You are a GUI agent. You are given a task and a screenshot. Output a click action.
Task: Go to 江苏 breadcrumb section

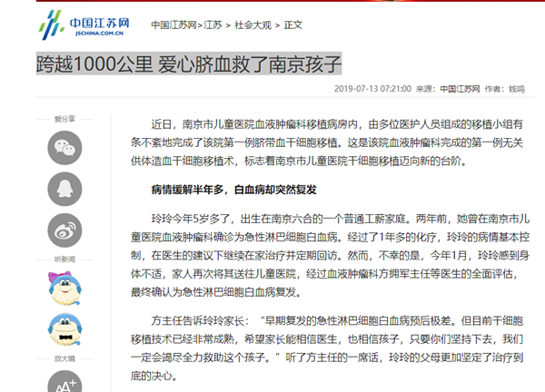[212, 25]
